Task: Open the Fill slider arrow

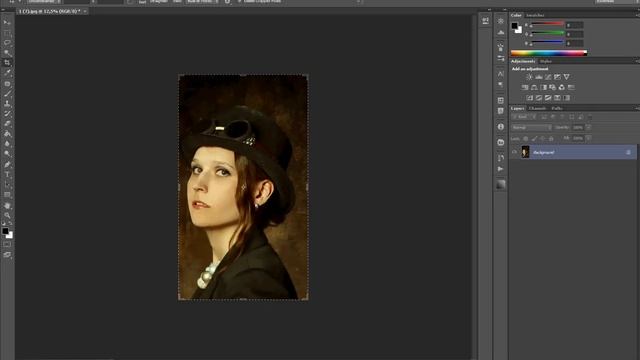Action: pos(589,139)
